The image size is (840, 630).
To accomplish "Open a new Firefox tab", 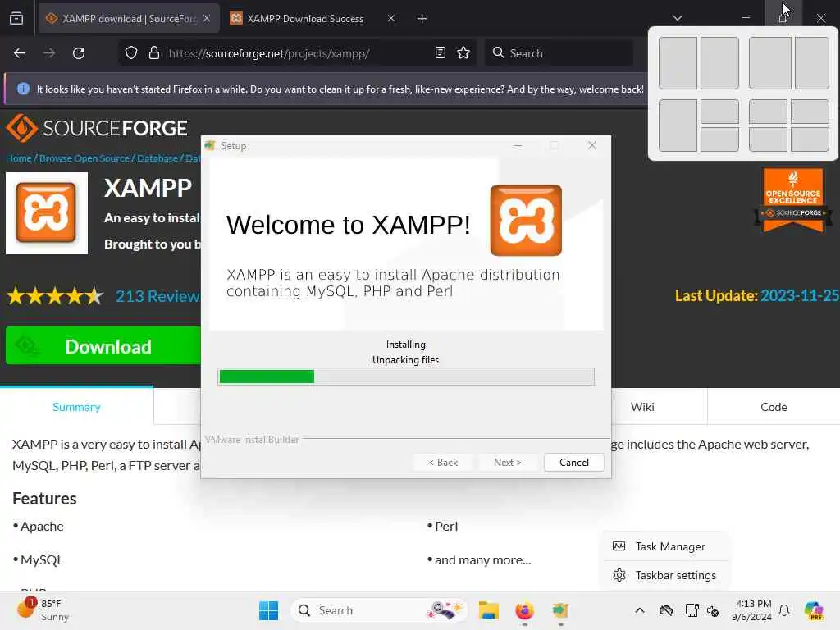I will (422, 19).
